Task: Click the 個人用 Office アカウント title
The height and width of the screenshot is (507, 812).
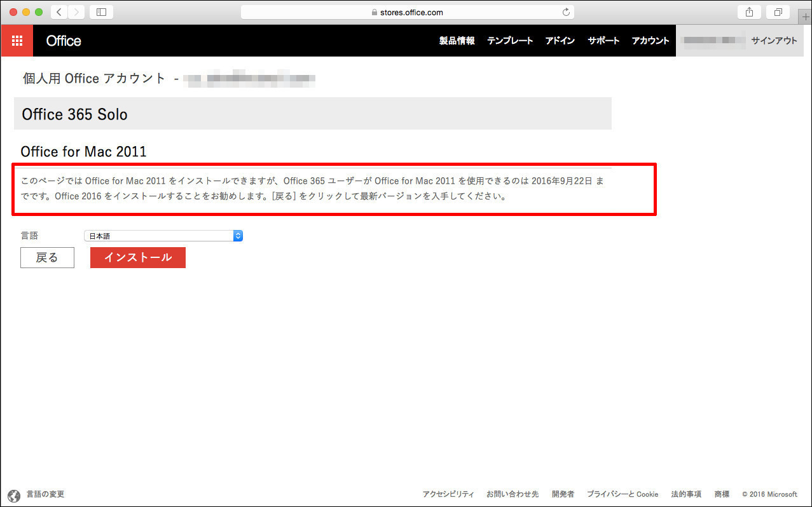Action: click(94, 79)
